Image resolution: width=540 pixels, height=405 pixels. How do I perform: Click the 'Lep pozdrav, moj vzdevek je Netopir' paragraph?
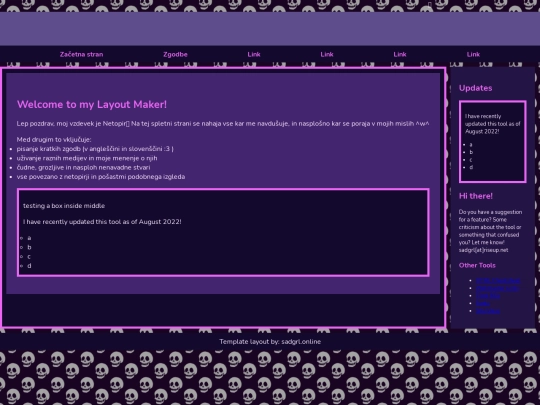click(223, 124)
